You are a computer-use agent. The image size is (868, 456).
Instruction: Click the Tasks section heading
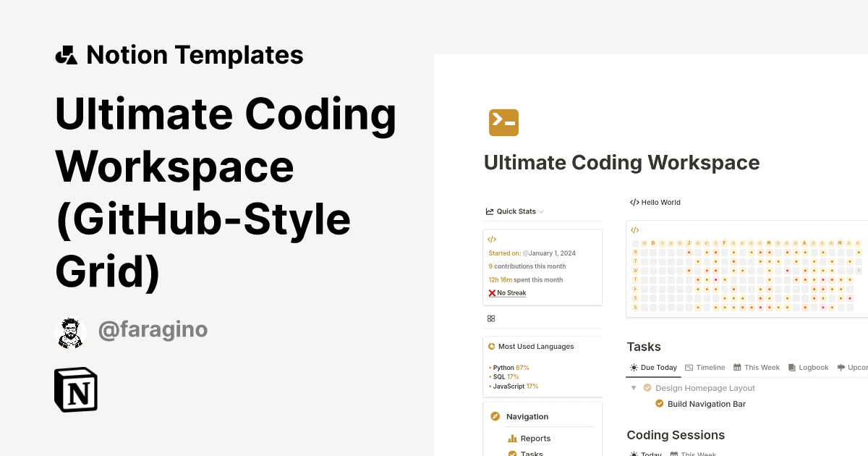point(644,347)
